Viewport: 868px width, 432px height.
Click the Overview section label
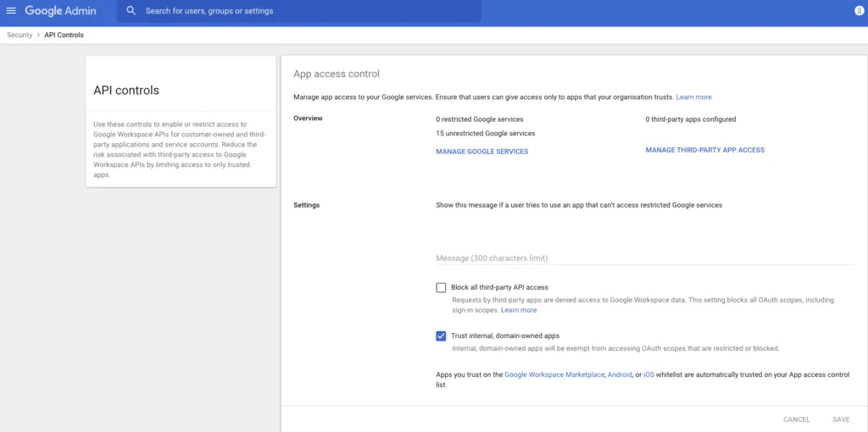pos(308,119)
